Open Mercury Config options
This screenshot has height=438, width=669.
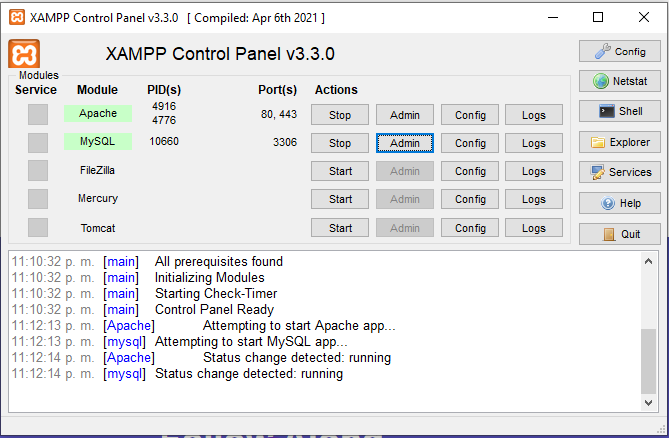tap(470, 199)
